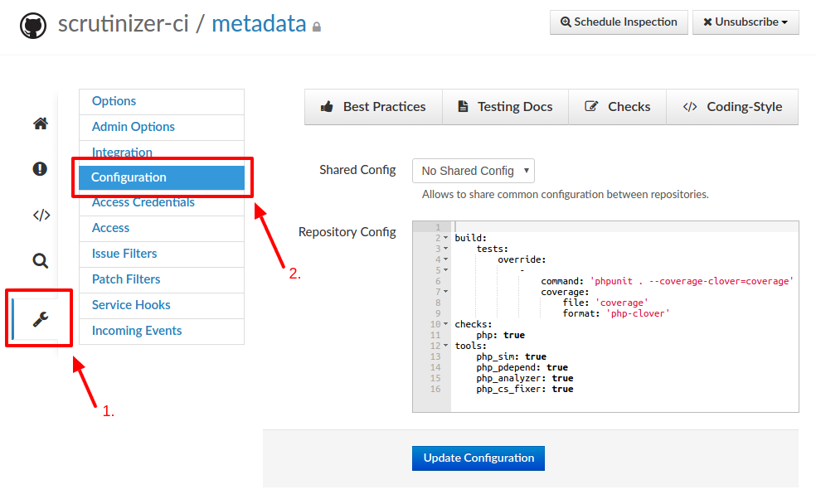
Task: Click the code icon on Coding-Style
Action: (690, 107)
